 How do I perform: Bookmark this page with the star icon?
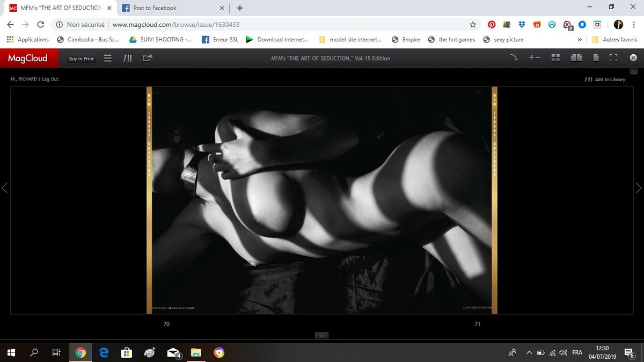473,25
